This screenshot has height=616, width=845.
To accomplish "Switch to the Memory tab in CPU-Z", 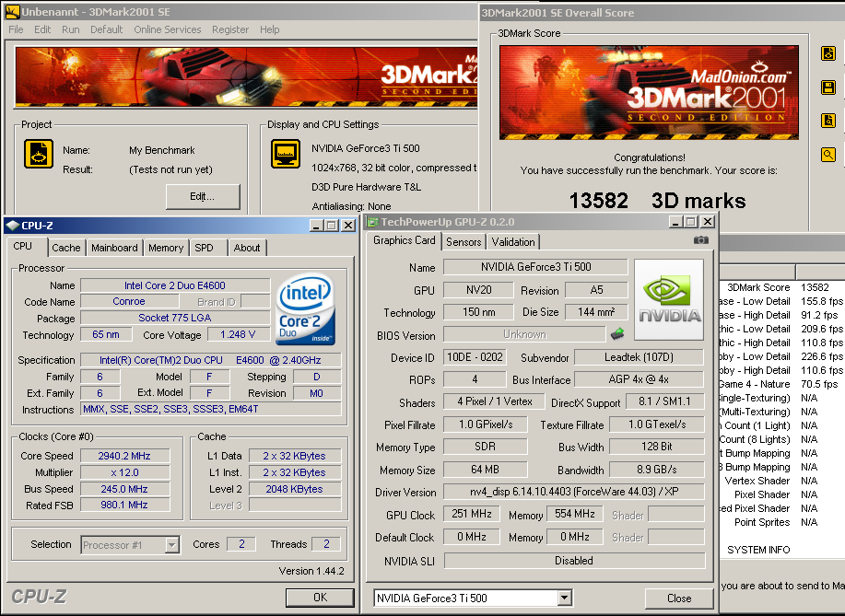I will coord(166,248).
